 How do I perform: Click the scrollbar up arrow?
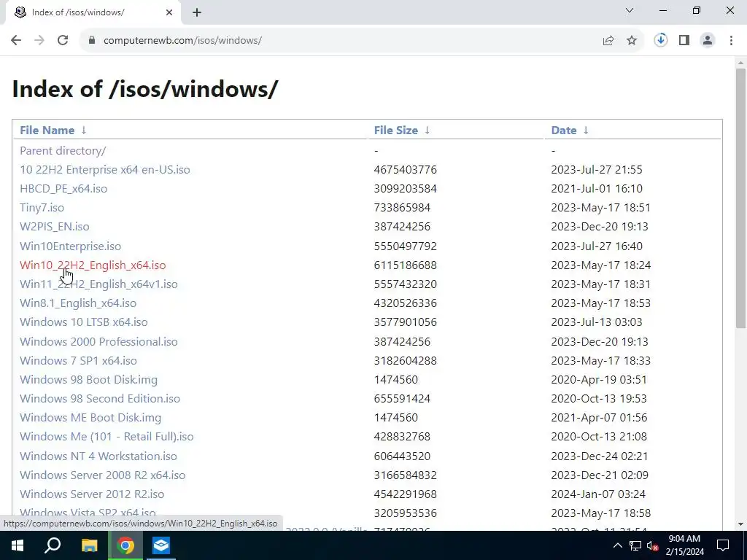click(741, 63)
